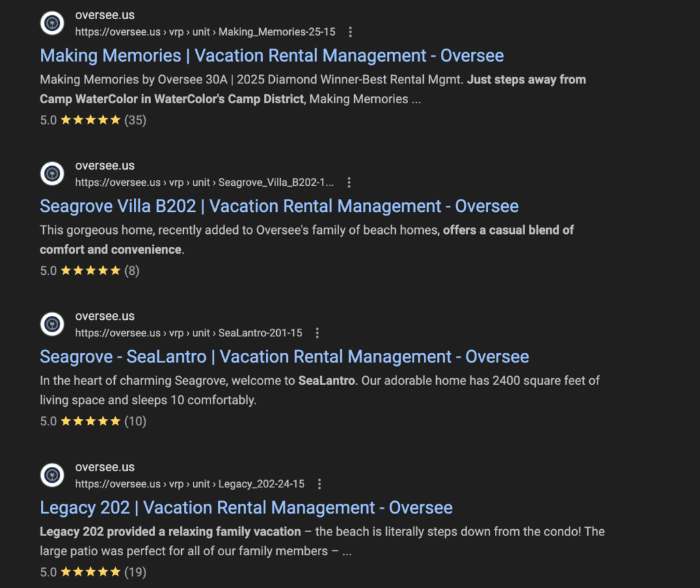The image size is (700, 588).
Task: Click the three-dot menu beside SeaLantro-201-15 URL
Action: point(317,332)
